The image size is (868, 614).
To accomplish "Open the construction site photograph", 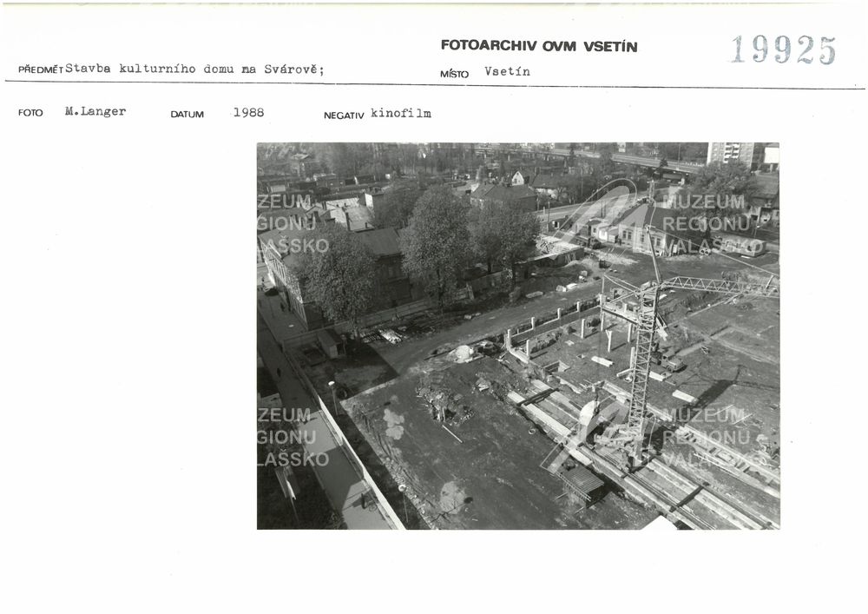I will (x=518, y=336).
